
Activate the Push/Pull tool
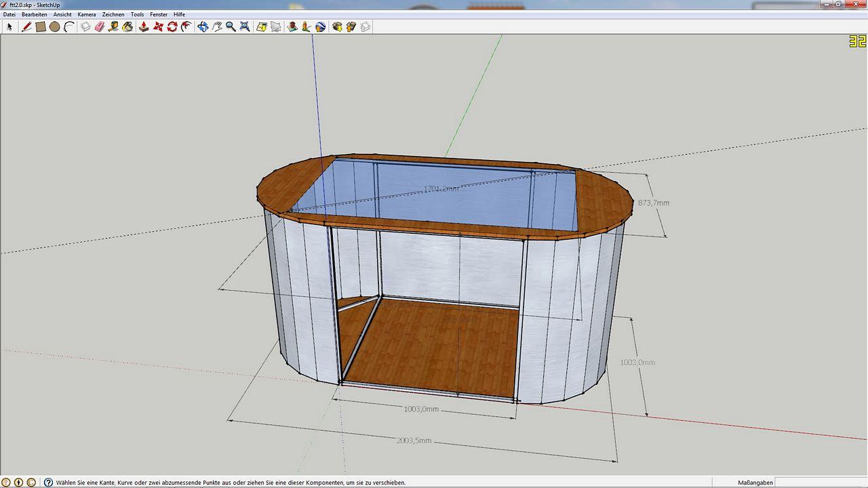pyautogui.click(x=144, y=27)
